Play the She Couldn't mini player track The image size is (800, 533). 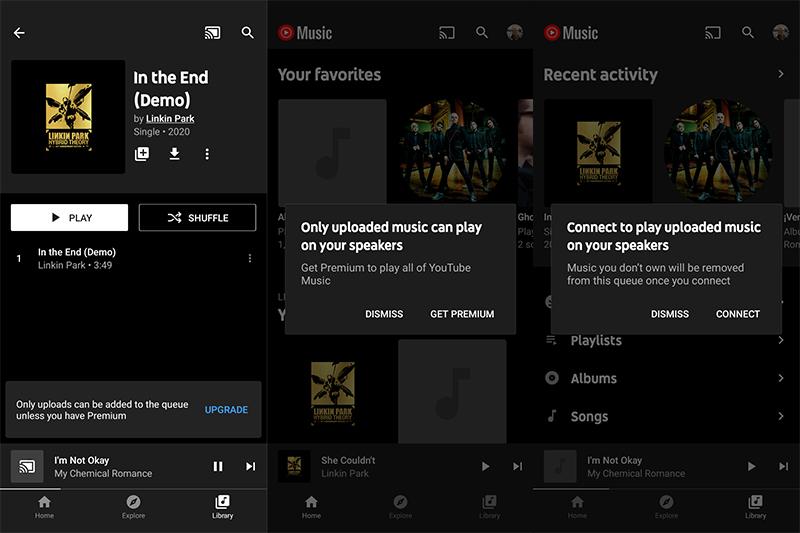click(x=485, y=466)
